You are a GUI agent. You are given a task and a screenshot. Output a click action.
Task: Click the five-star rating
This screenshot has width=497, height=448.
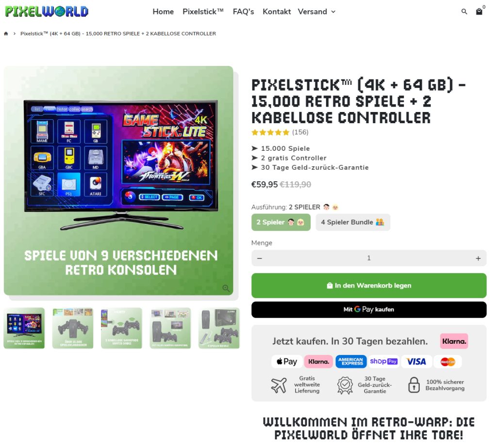click(270, 132)
